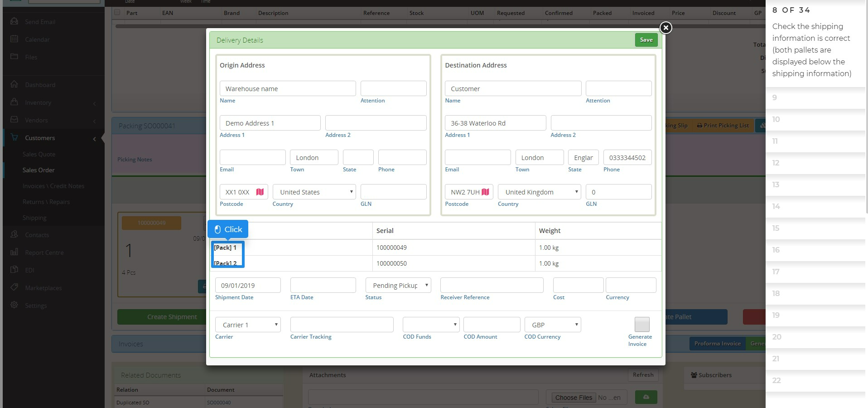Jump to step 9 in the guide panel
Viewport: 868px width, 408px height.
tap(815, 97)
